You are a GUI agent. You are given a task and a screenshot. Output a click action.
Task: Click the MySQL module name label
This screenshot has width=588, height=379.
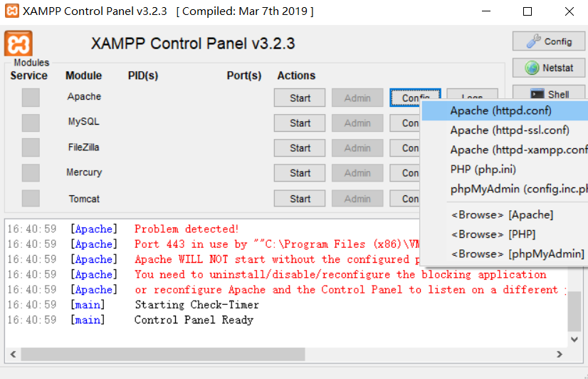coord(83,122)
